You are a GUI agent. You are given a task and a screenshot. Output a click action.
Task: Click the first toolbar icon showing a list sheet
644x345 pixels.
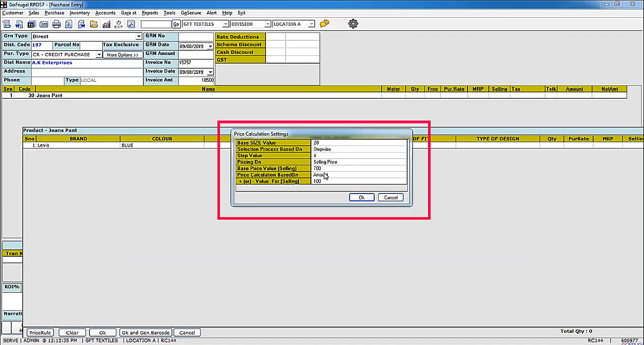7,24
